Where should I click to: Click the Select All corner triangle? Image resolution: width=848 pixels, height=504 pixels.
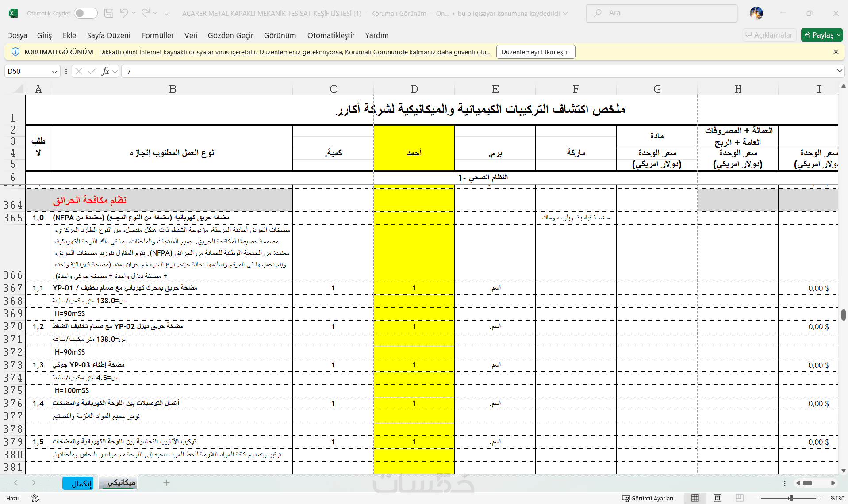click(x=19, y=89)
